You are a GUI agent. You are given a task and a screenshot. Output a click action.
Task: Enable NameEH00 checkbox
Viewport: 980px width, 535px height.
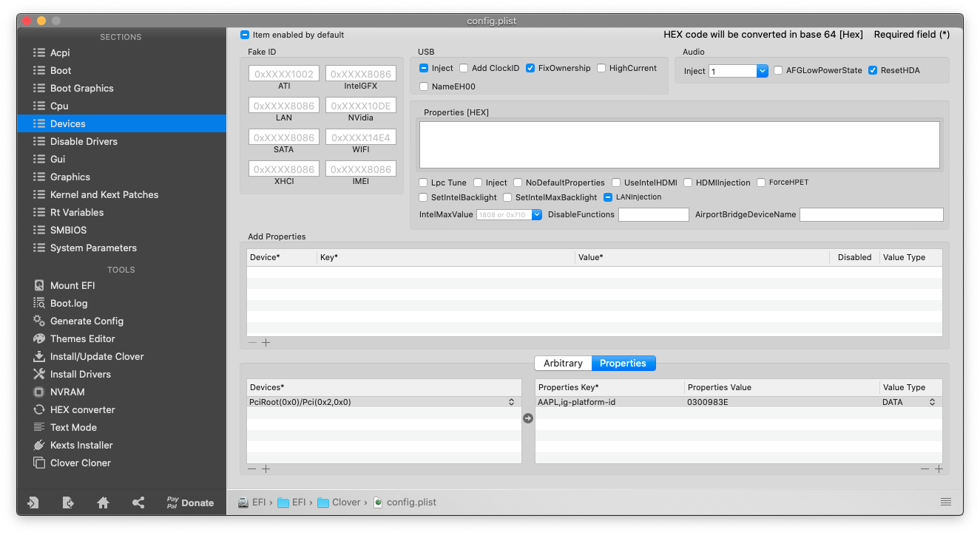(424, 86)
